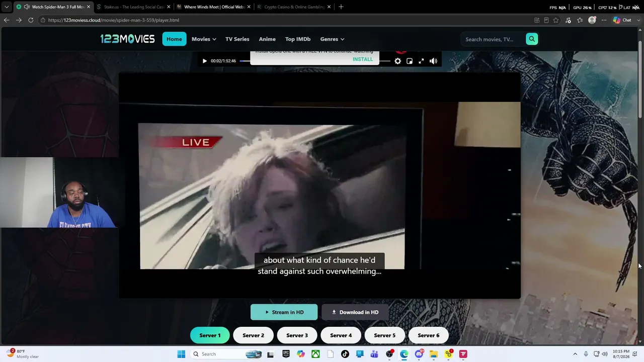Close the Watch Spider-Man 3 tab

(89, 7)
